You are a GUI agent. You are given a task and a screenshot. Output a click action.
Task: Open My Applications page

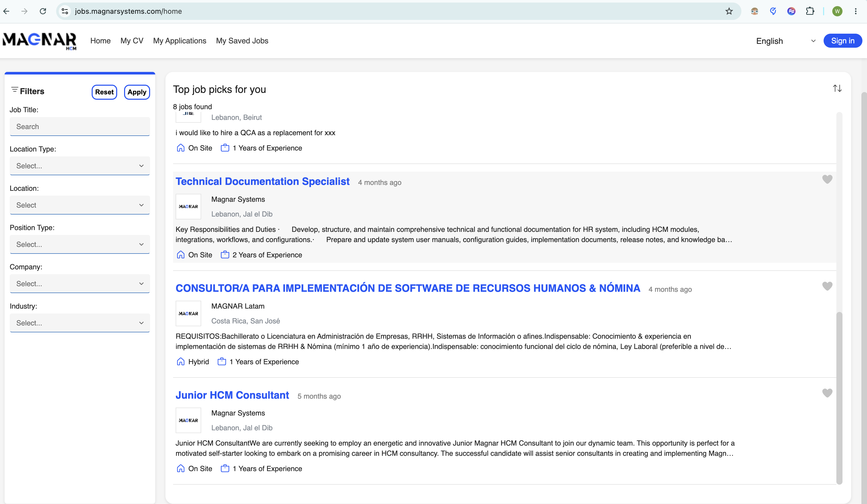point(179,41)
